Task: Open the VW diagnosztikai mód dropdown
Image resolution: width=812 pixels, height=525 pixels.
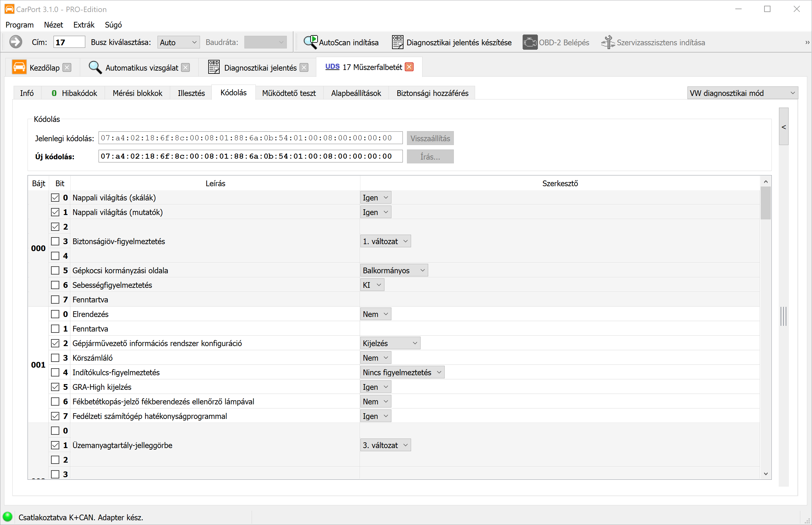Action: [742, 93]
